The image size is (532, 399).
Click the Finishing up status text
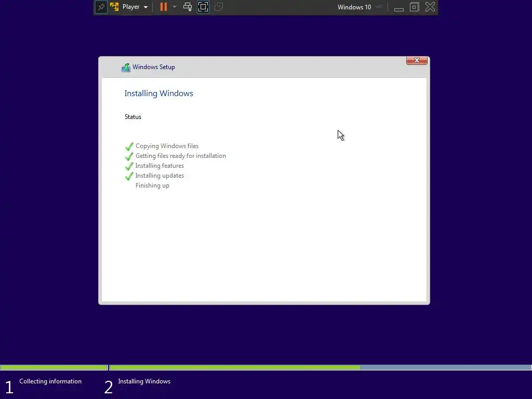pyautogui.click(x=152, y=185)
